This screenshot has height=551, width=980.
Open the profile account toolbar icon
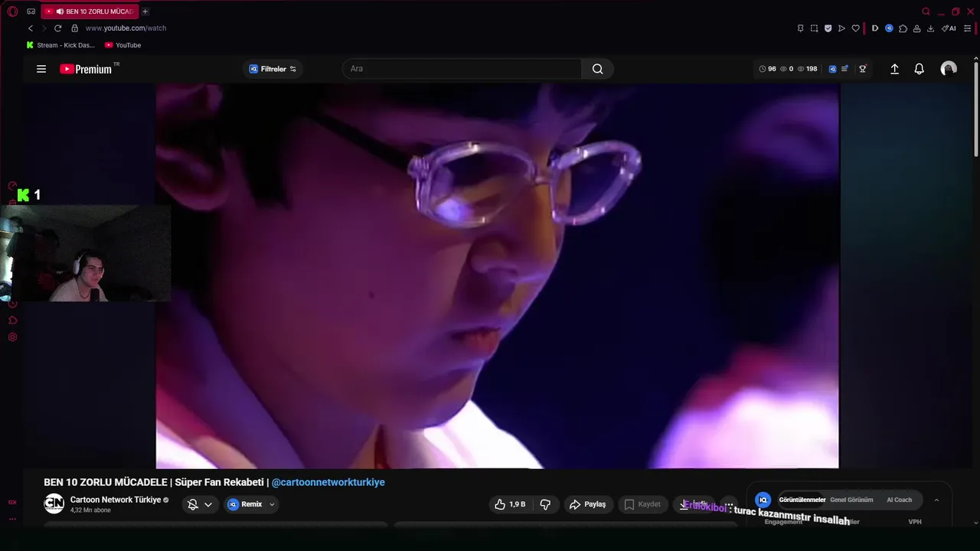916,28
